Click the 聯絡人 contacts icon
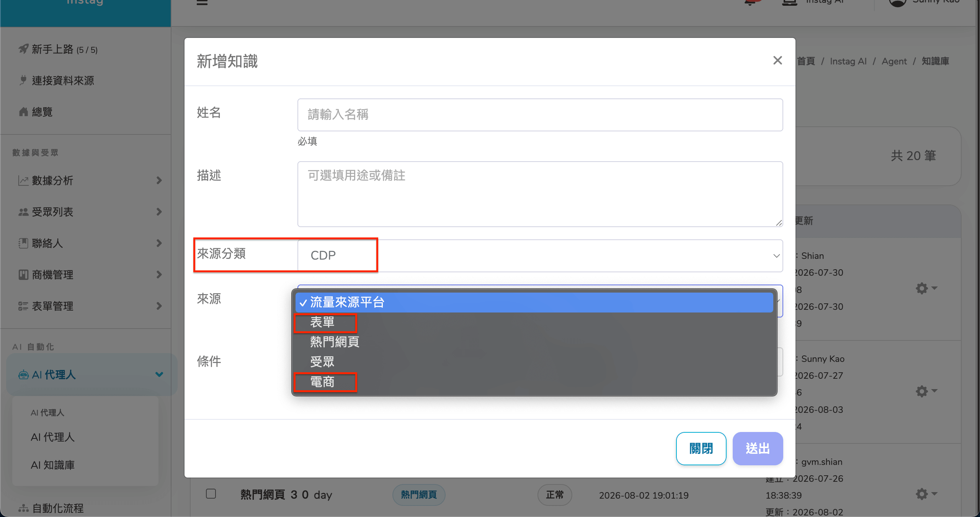 click(x=23, y=244)
